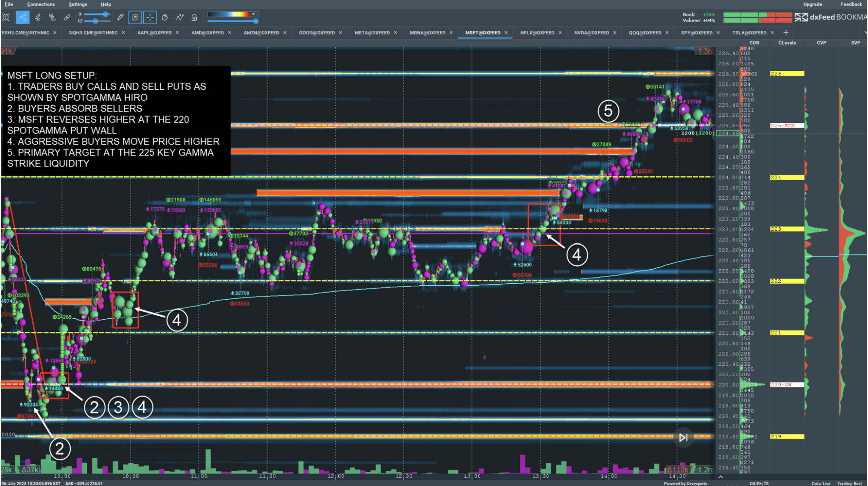Click the CVP column header
Image resolution: width=868 pixels, height=486 pixels.
[822, 43]
